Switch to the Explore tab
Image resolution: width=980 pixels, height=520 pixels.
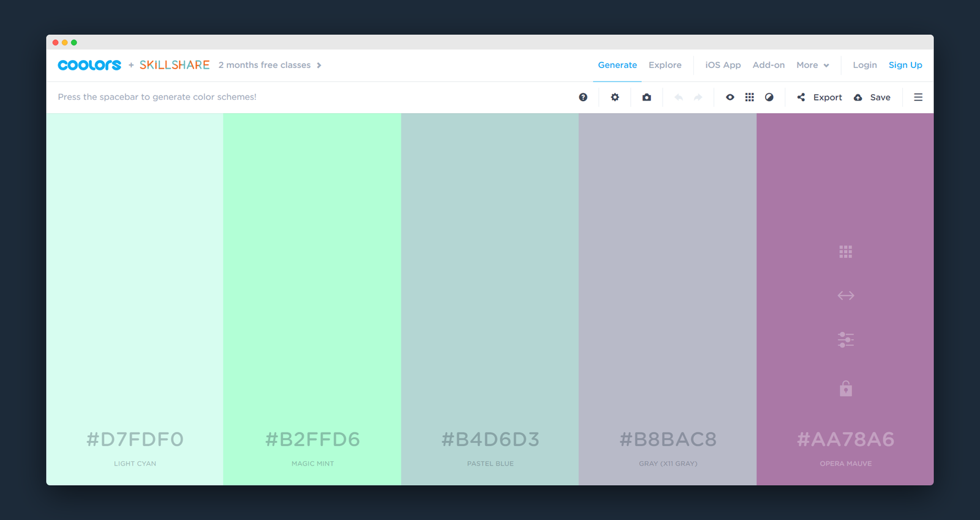click(x=665, y=65)
